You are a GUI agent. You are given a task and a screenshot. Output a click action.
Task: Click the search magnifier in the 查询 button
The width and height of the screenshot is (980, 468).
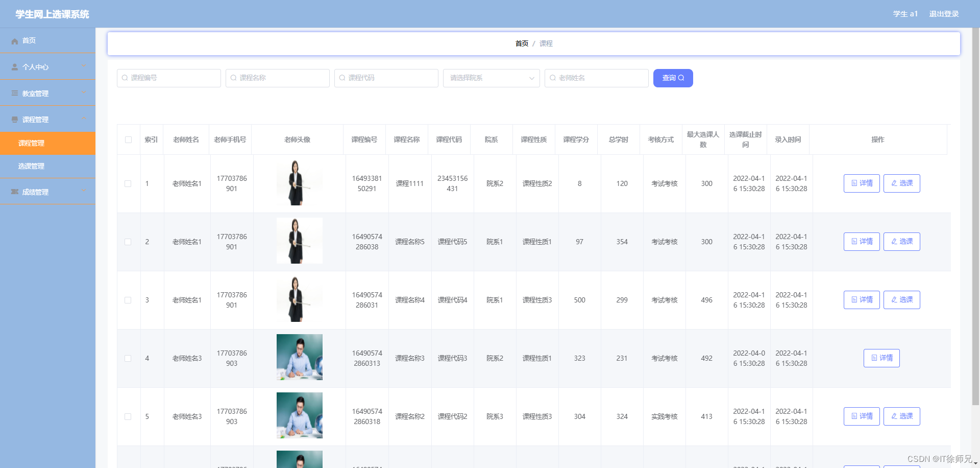(x=681, y=78)
